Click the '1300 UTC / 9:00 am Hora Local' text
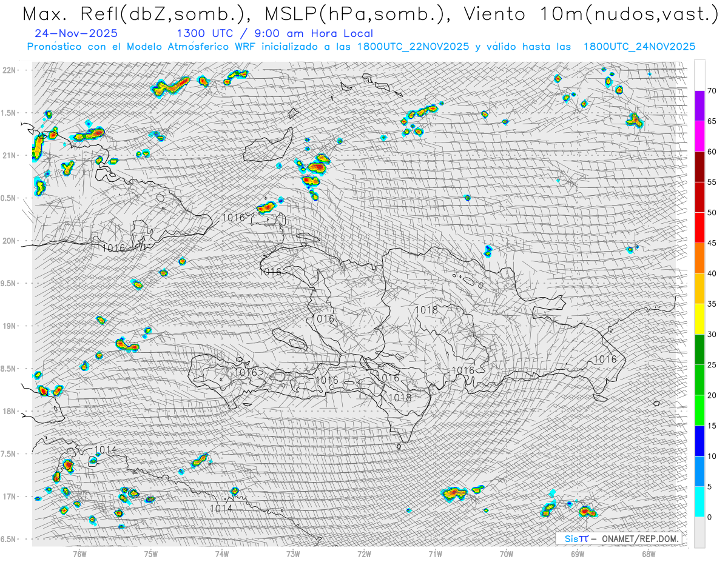 coord(275,33)
